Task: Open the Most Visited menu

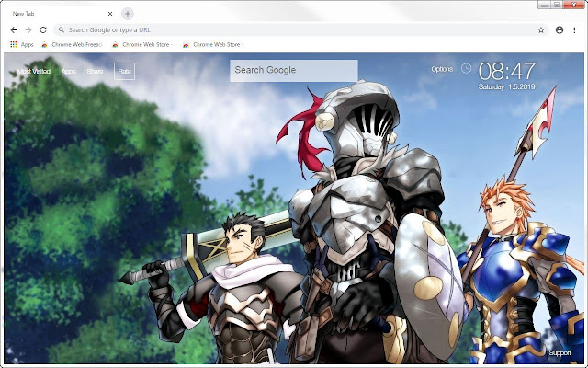Action: [x=34, y=72]
